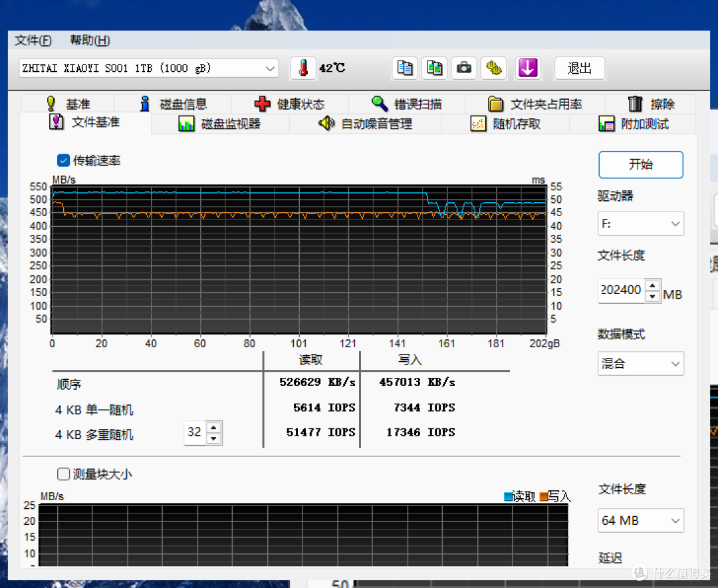Click the 开始 start button
Viewport: 718px width, 588px height.
tap(641, 164)
